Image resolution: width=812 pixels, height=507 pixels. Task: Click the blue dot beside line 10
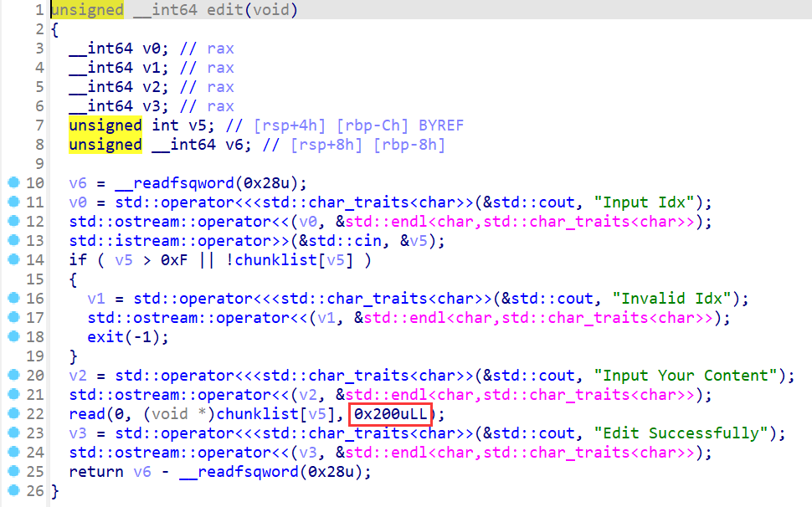point(13,183)
